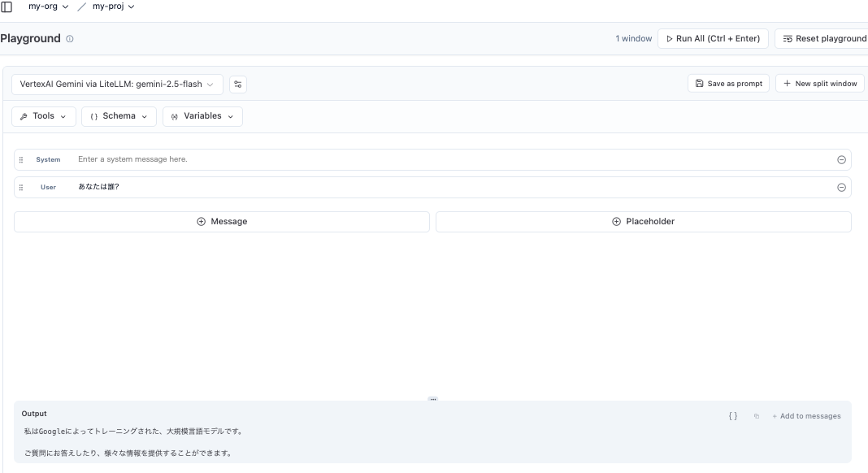Screen dimensions: 868x473
Task: Add a new Message
Action: (222, 222)
